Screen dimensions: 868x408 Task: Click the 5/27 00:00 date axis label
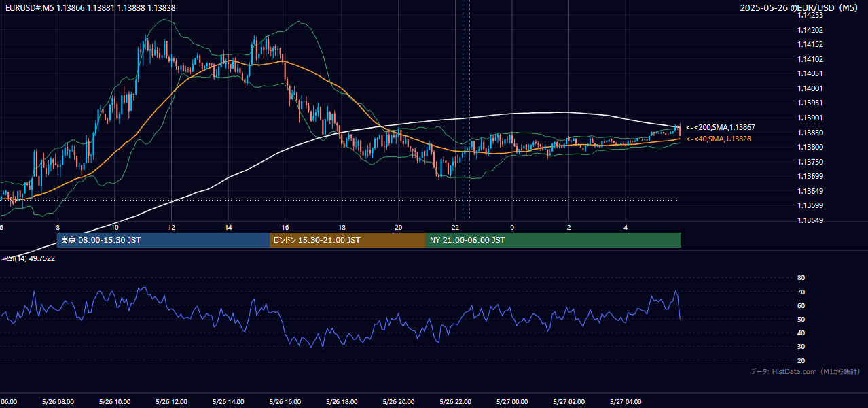(x=512, y=401)
